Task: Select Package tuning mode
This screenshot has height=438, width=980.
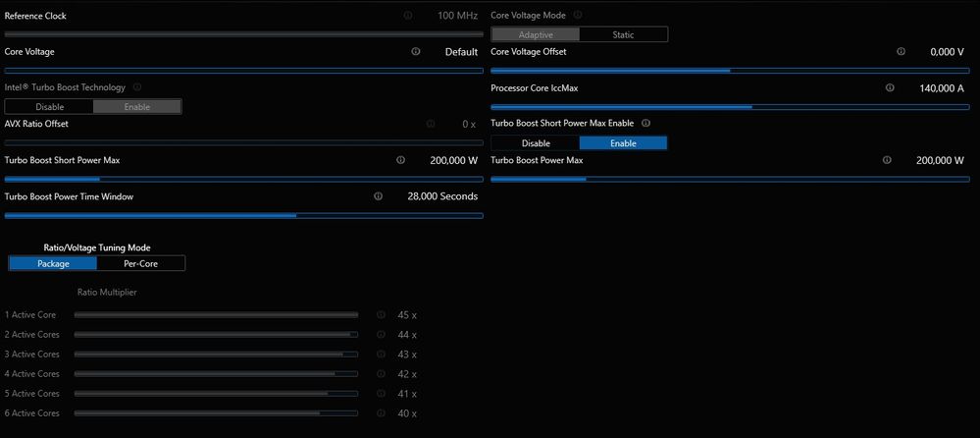Action: pos(53,263)
